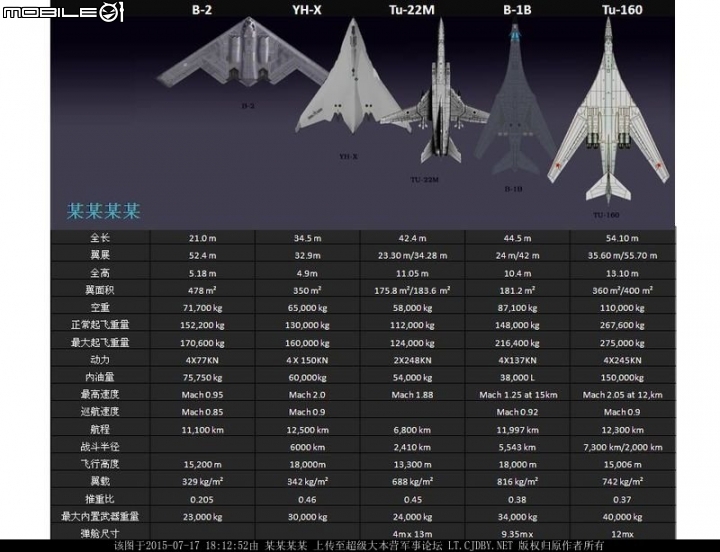Click the 推重比 row label

(100, 499)
